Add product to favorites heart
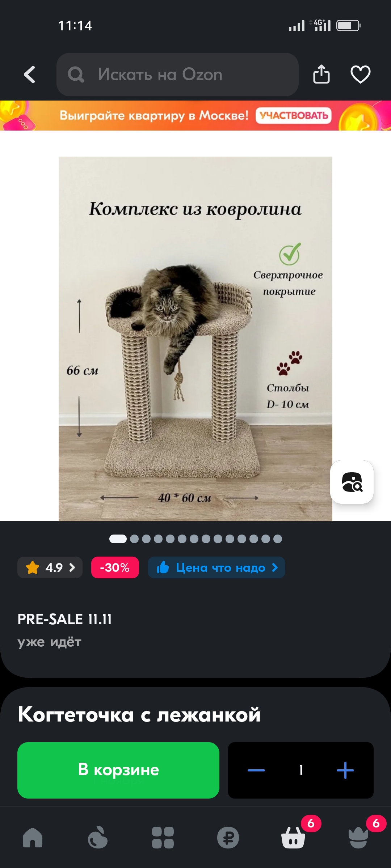The height and width of the screenshot is (868, 391). click(x=361, y=75)
